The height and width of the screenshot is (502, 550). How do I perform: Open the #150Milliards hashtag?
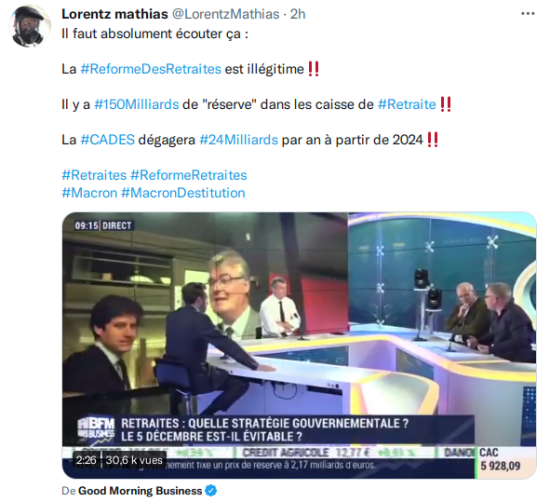click(x=136, y=105)
